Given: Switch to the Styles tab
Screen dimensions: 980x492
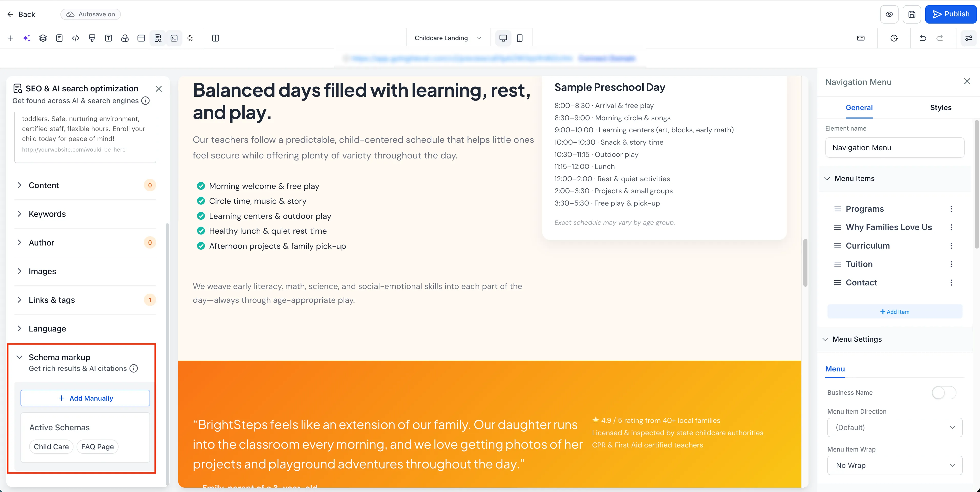Looking at the screenshot, I should coord(940,107).
